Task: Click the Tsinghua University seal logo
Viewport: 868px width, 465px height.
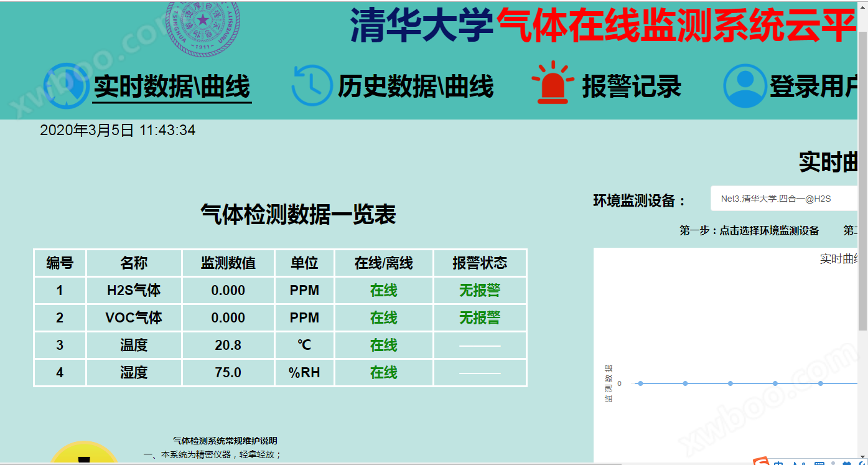Action: [x=202, y=29]
